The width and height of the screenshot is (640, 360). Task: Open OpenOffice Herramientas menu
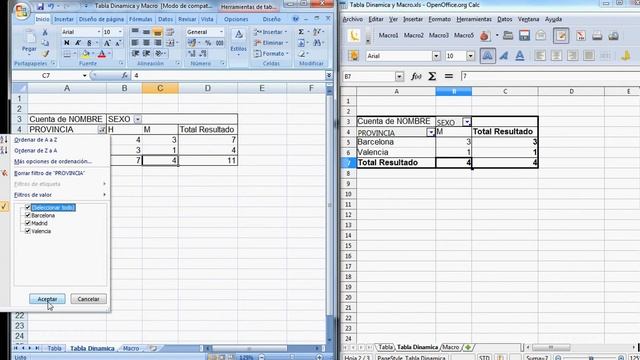click(x=474, y=19)
